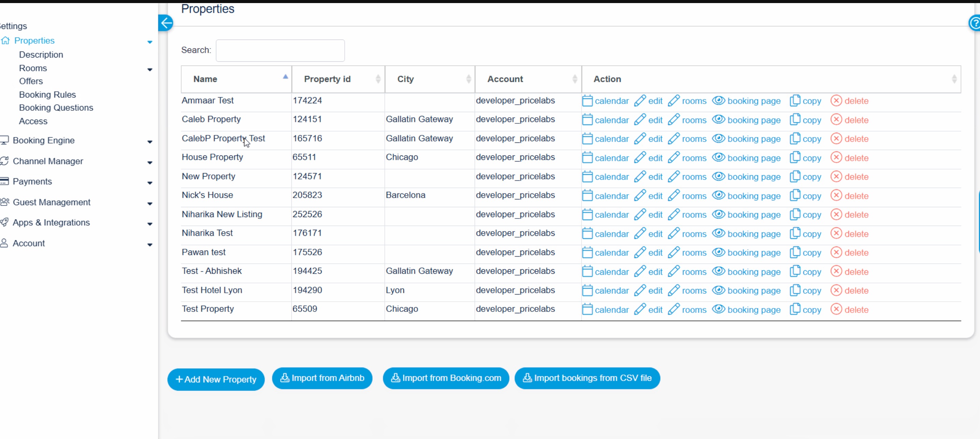Viewport: 980px width, 439px height.
Task: Copy the New Property listing
Action: click(x=805, y=177)
